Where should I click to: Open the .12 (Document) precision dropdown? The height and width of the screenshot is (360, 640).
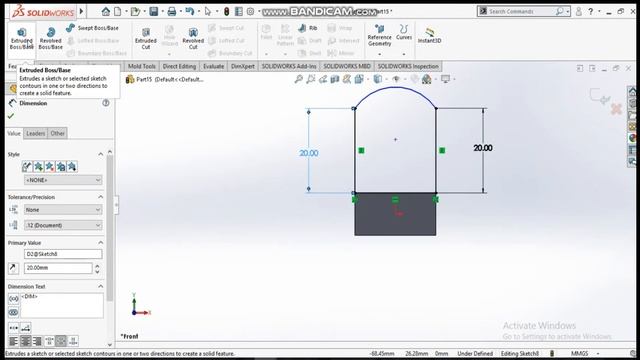click(63, 225)
